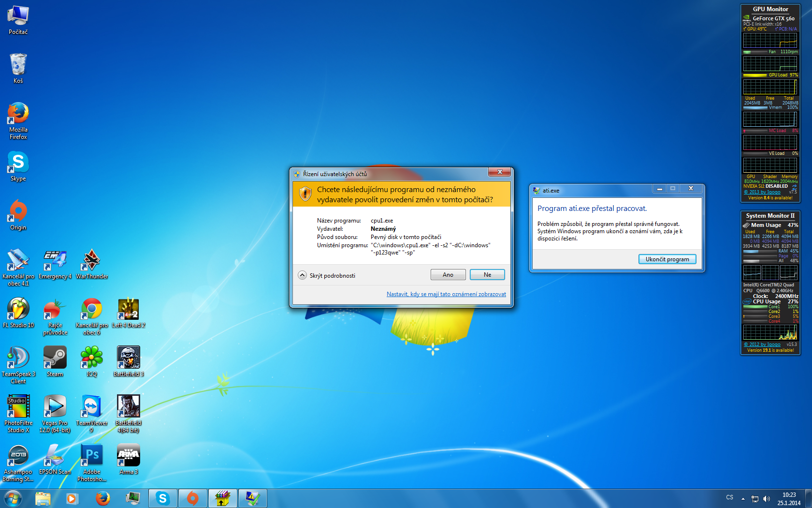Open the network tray icon

[755, 499]
